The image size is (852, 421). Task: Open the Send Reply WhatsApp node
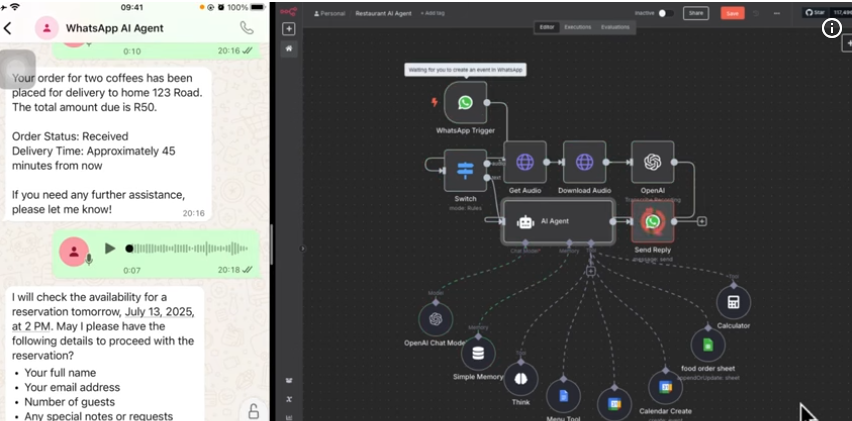click(652, 222)
